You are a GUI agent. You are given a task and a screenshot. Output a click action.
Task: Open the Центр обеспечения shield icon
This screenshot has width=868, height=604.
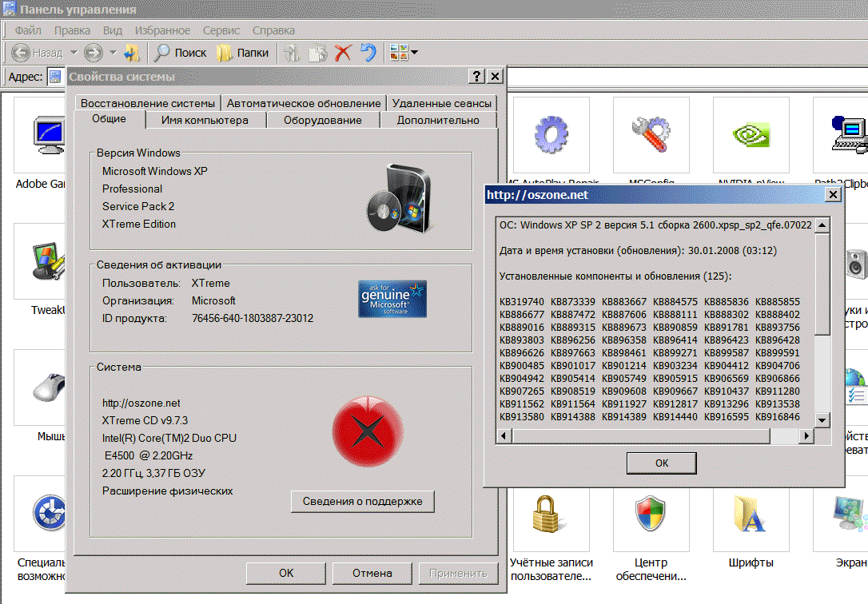(650, 513)
